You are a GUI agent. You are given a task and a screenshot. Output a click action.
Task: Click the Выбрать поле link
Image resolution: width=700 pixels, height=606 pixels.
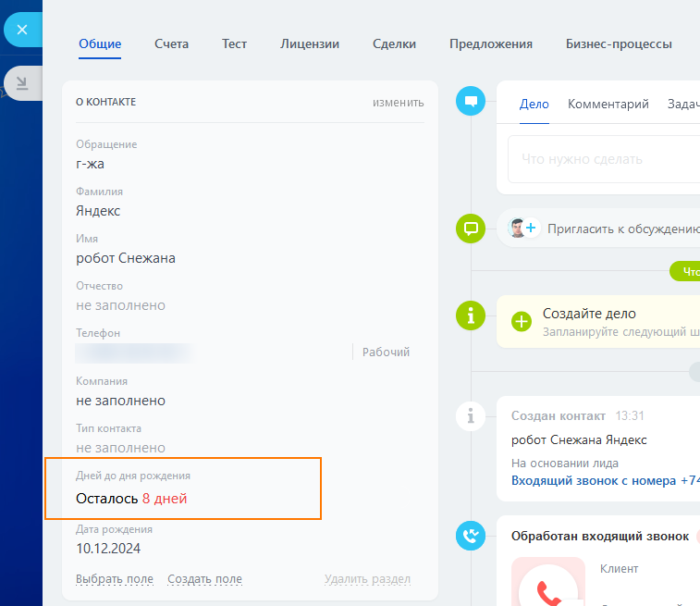click(115, 579)
